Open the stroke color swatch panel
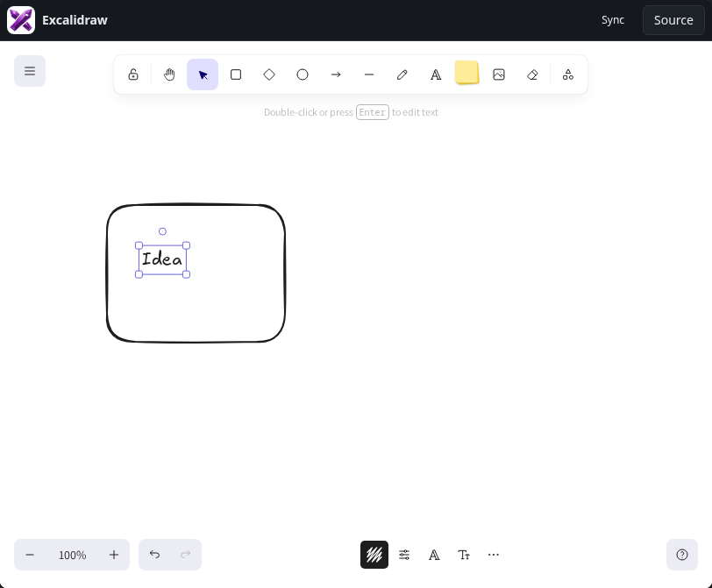Image resolution: width=712 pixels, height=588 pixels. [x=374, y=555]
